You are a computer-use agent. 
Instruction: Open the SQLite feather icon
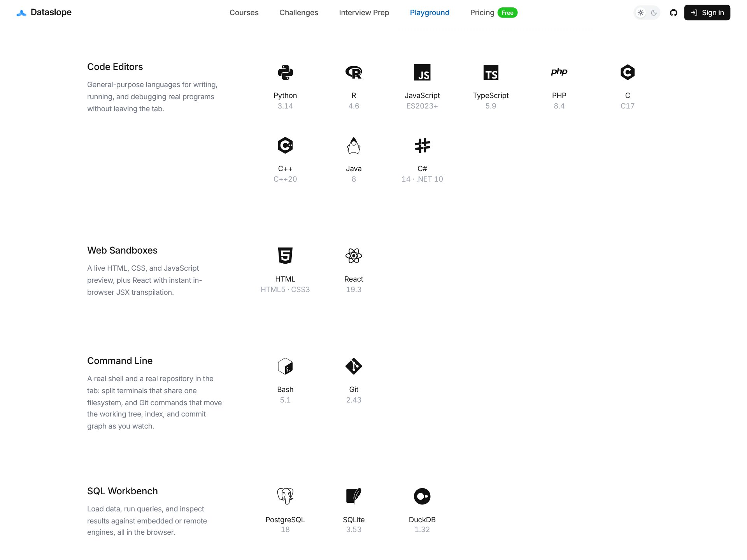point(354,496)
